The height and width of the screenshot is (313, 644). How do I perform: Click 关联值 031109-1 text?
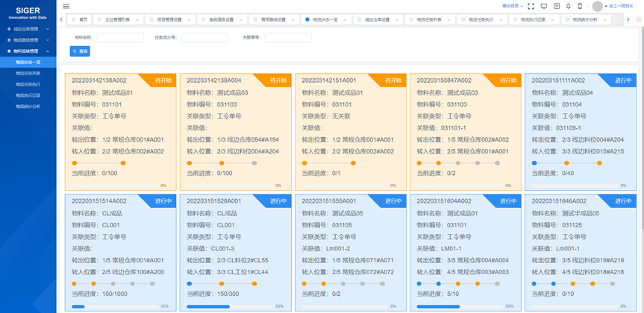tap(557, 128)
